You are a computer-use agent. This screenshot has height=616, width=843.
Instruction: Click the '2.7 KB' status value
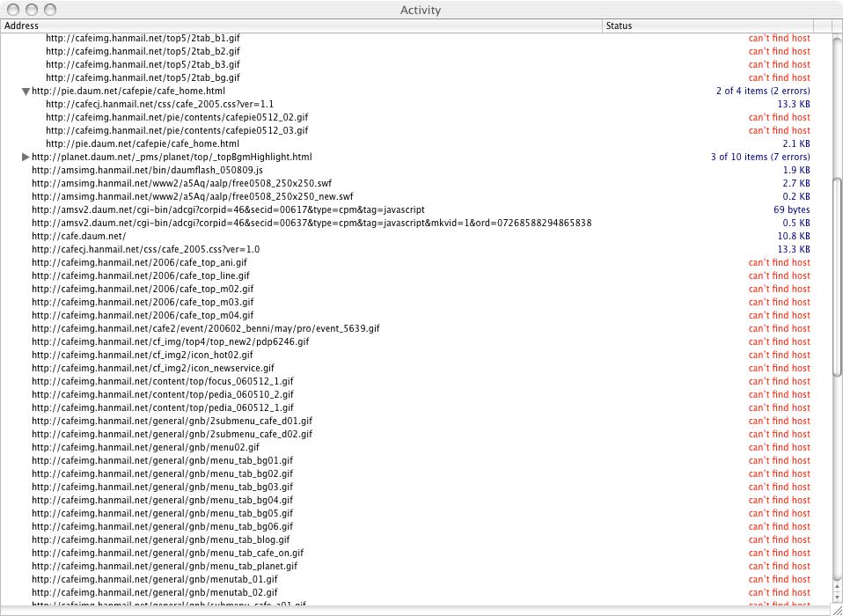tap(796, 183)
